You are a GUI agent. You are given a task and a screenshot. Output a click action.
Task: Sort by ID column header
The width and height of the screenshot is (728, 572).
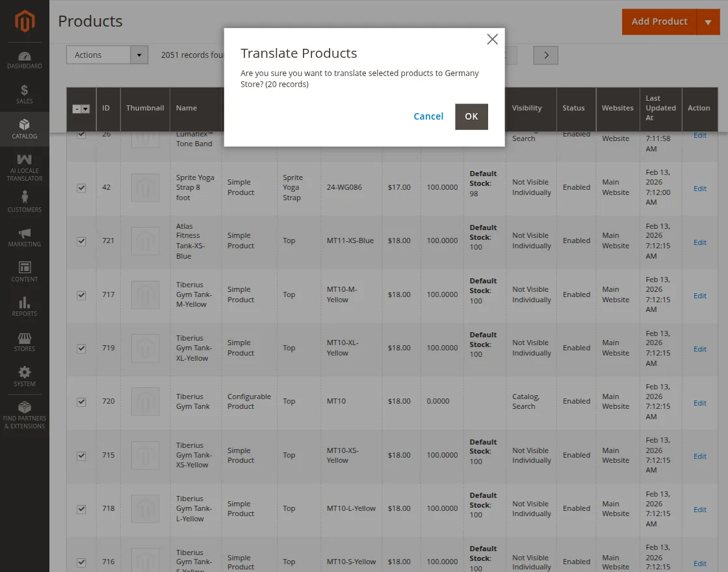pyautogui.click(x=108, y=109)
